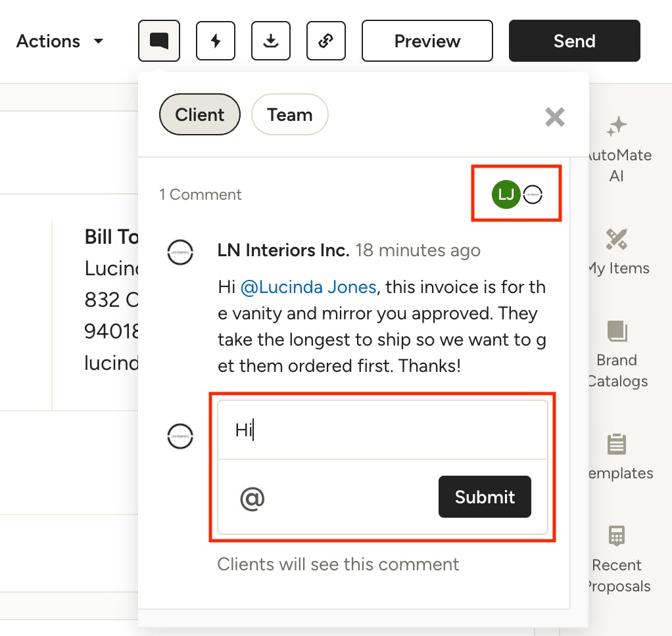Switch to the Team comments tab
The height and width of the screenshot is (636, 672).
coord(289,115)
